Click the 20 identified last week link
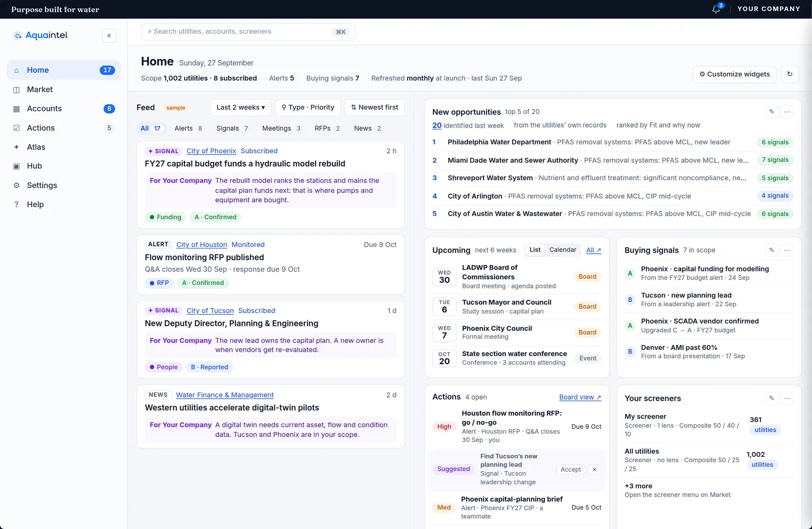Image resolution: width=812 pixels, height=529 pixels. pos(437,126)
